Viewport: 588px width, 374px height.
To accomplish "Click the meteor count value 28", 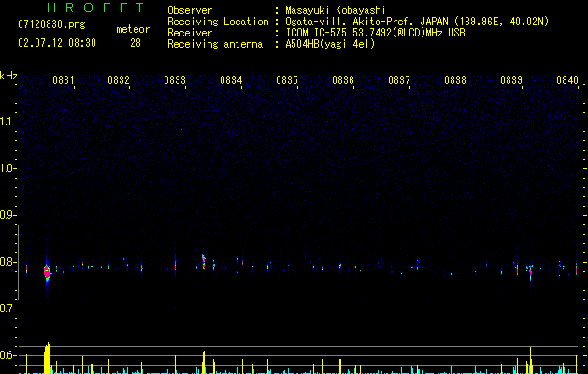I will point(136,43).
